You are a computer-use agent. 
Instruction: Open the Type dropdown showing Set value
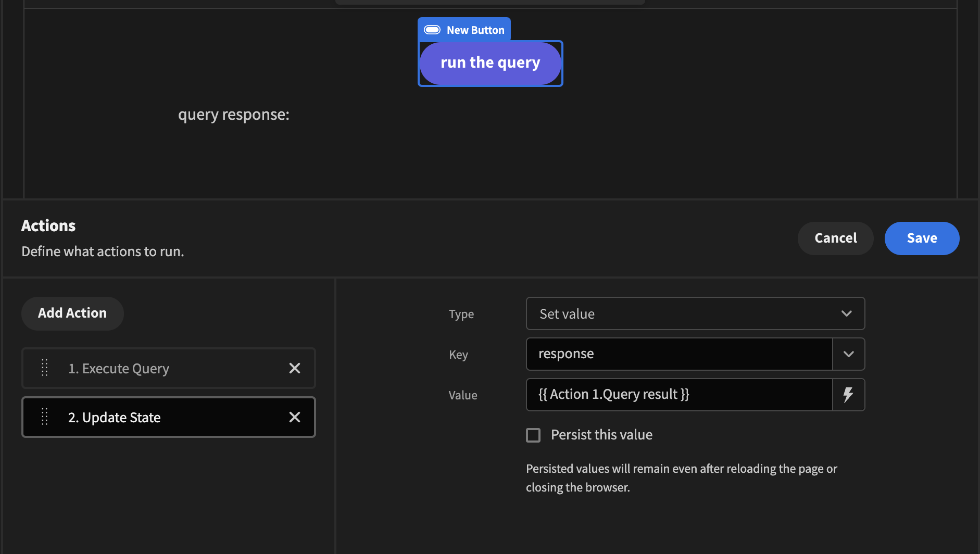coord(695,313)
